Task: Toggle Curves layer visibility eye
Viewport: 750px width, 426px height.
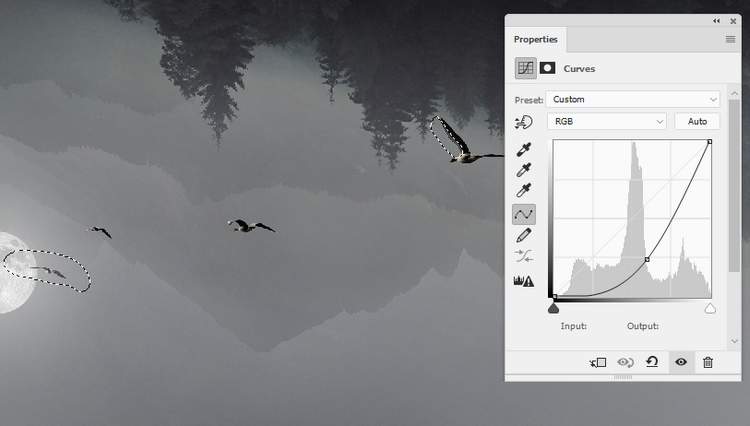Action: coord(681,362)
